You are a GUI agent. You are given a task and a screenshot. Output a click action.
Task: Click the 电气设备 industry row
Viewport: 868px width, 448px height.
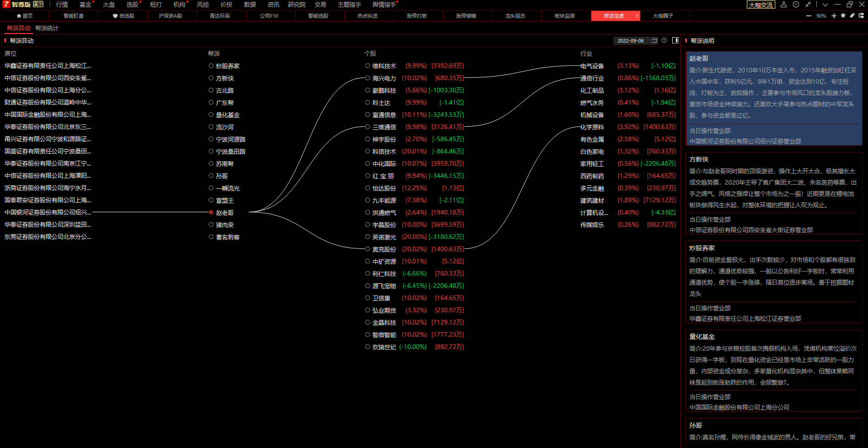pos(628,66)
